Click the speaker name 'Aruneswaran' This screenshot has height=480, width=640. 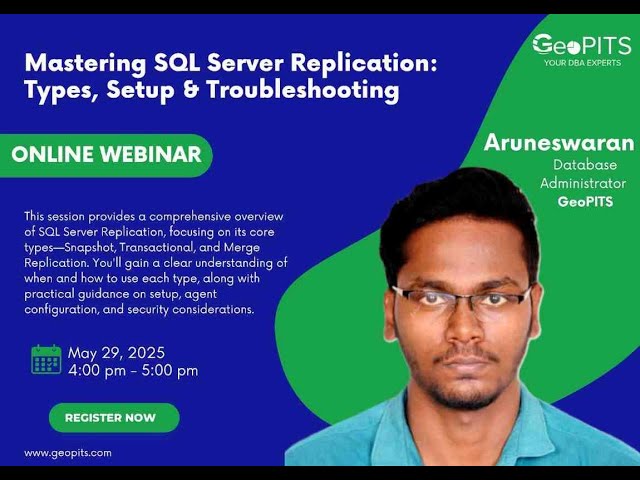coord(559,143)
